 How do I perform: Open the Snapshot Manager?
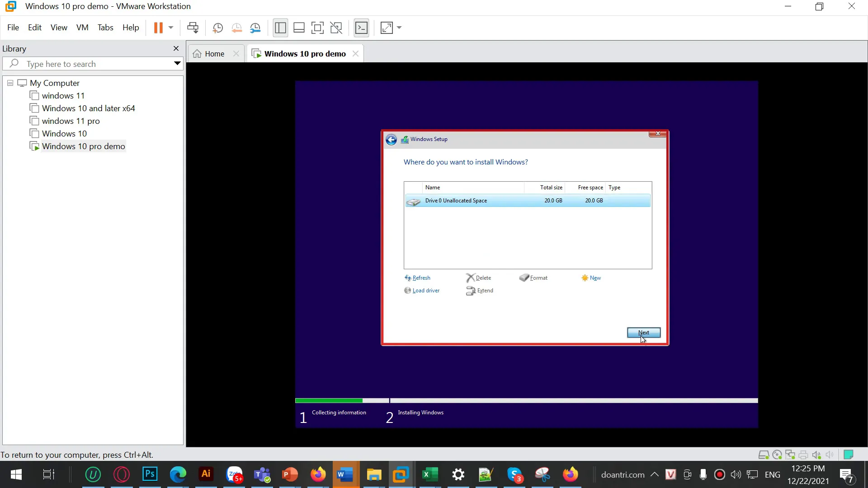click(x=255, y=28)
